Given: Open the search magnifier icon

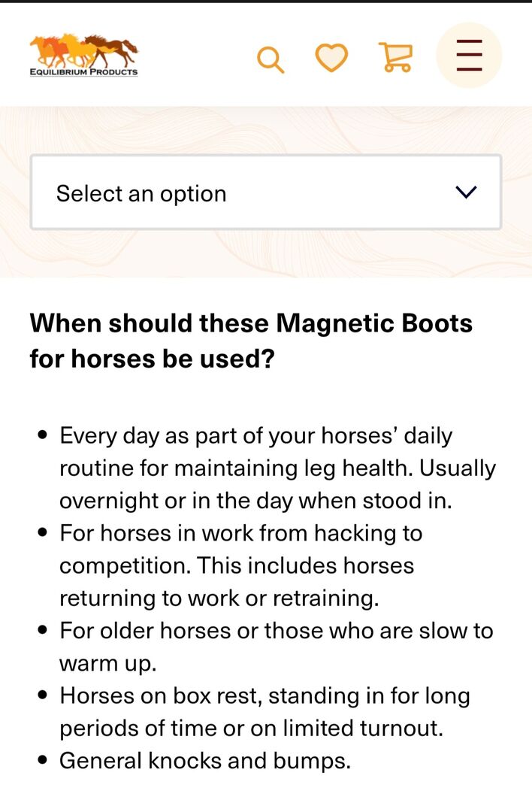Looking at the screenshot, I should tap(271, 59).
